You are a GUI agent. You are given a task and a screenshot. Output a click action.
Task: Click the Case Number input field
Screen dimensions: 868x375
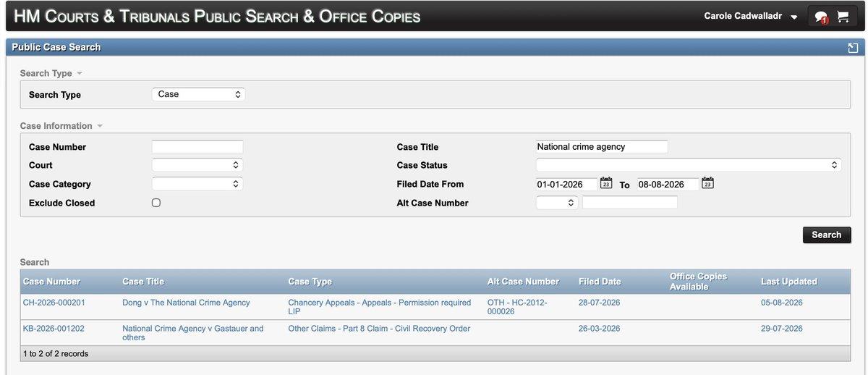coord(197,147)
